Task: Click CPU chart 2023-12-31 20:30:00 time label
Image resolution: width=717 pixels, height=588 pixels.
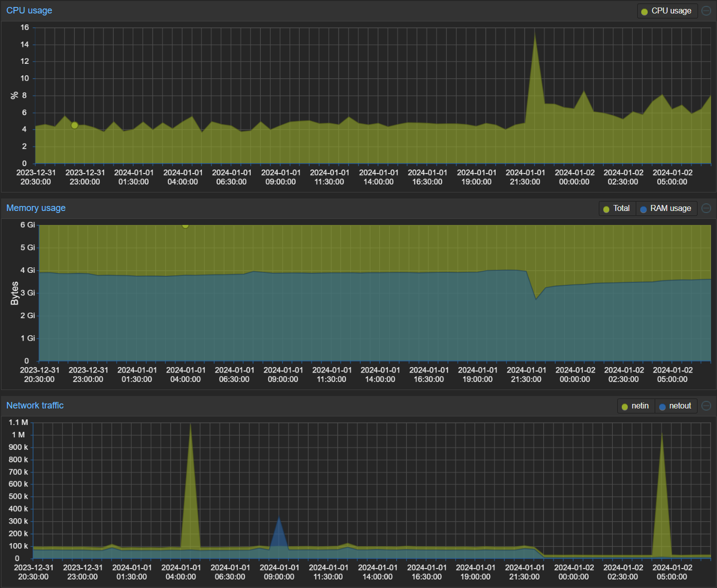Action: point(36,177)
